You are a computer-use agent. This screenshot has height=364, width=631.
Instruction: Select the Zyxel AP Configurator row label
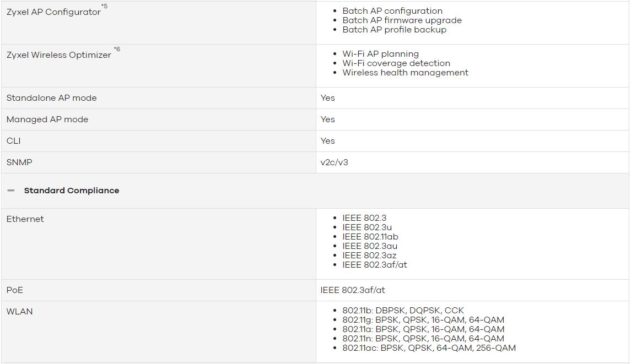53,12
